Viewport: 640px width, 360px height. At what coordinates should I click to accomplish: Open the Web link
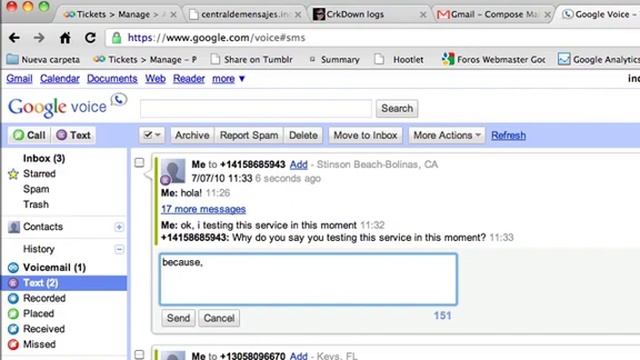[x=155, y=78]
